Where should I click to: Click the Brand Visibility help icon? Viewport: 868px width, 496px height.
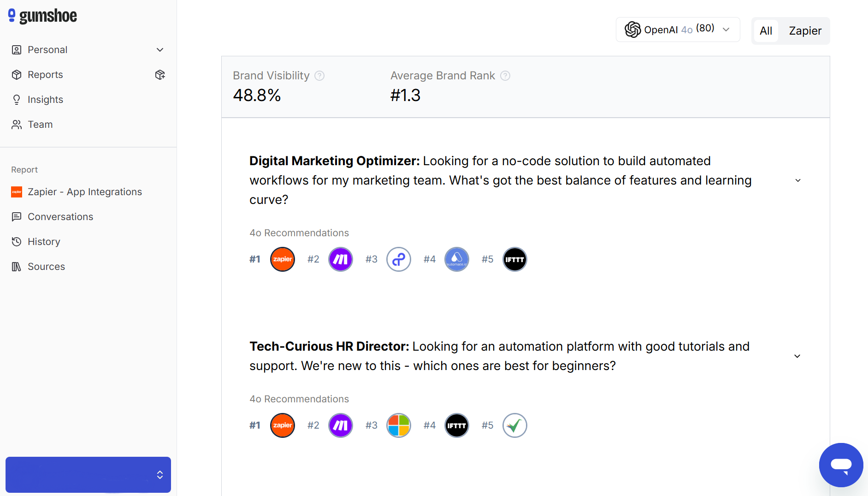coord(319,76)
